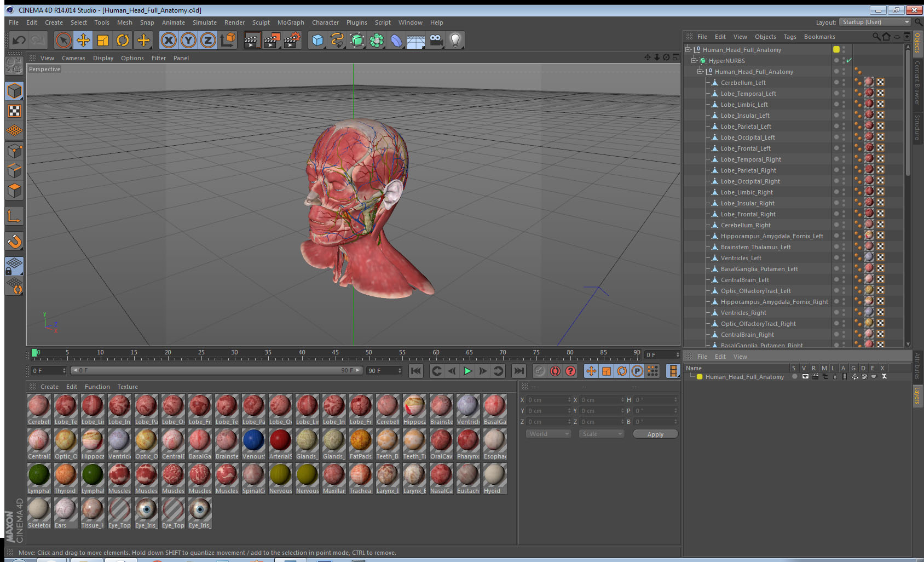Open the Layers side tab
924x562 pixels.
(x=917, y=395)
